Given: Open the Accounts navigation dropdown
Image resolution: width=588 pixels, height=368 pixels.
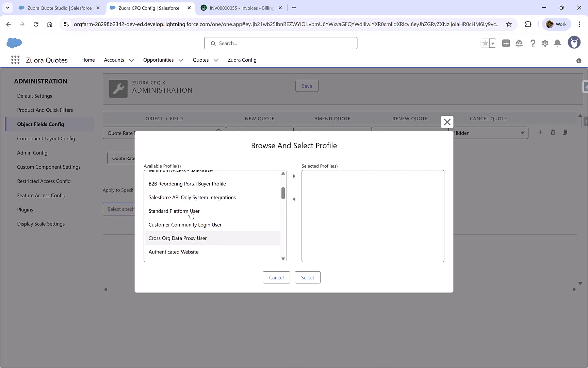Looking at the screenshot, I should point(132,60).
